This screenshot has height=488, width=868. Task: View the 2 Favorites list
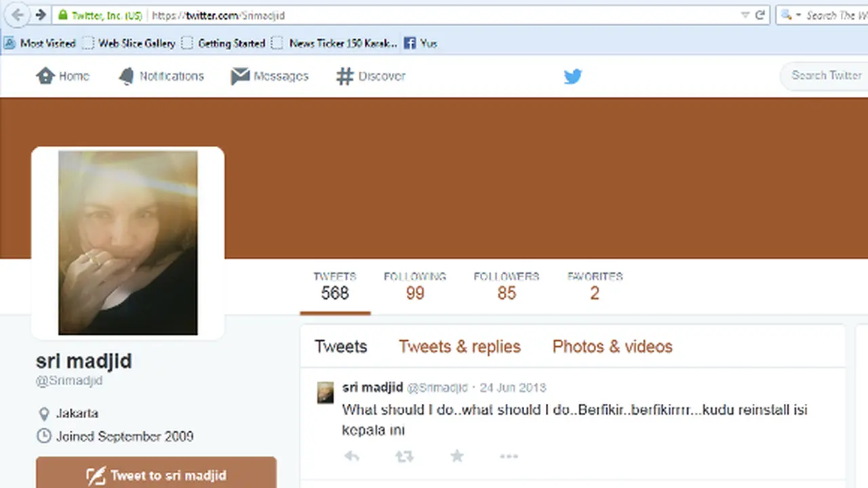(595, 286)
